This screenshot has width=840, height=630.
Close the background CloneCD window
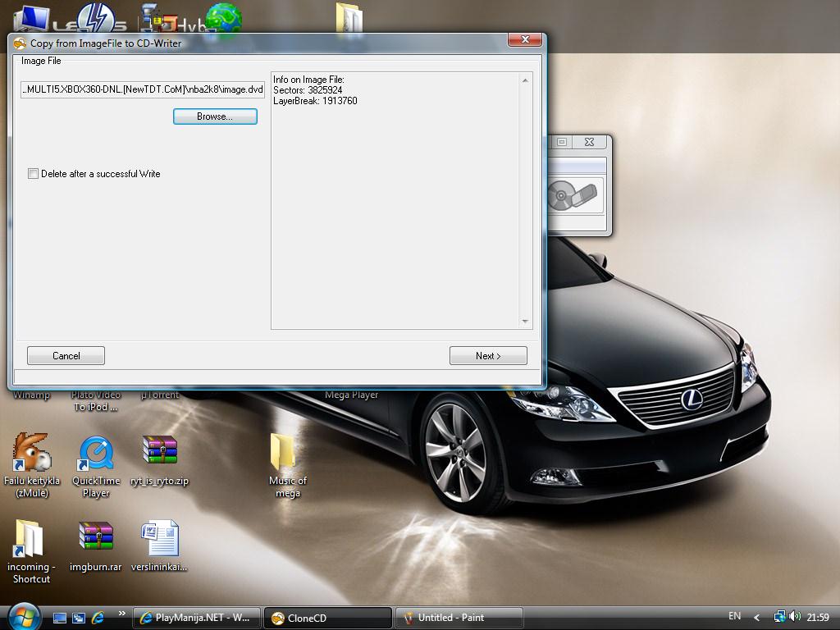tap(589, 142)
